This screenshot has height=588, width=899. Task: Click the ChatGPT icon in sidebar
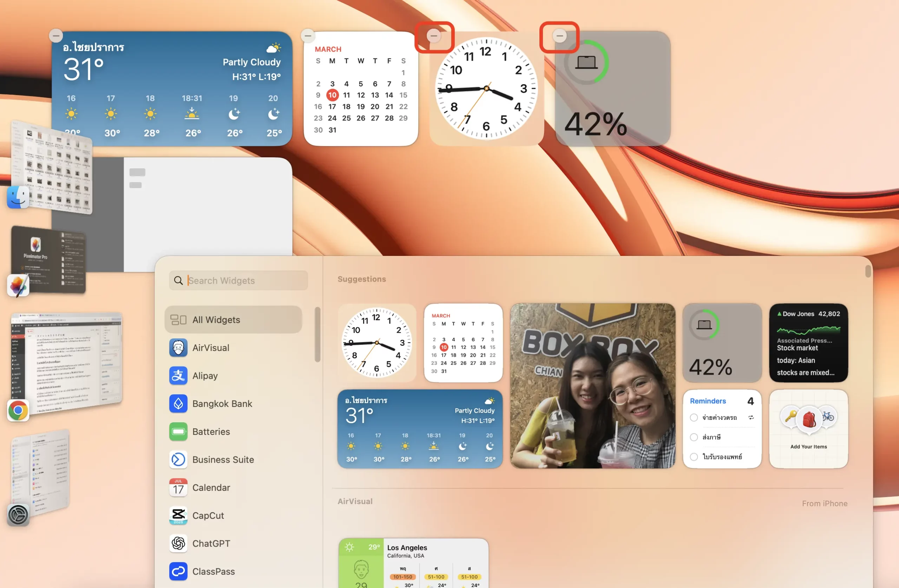click(x=178, y=543)
